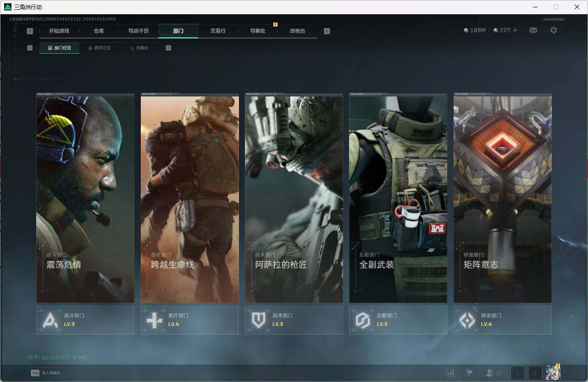This screenshot has height=382, width=588.
Task: Open the player avatar portrait
Action: coord(553,372)
